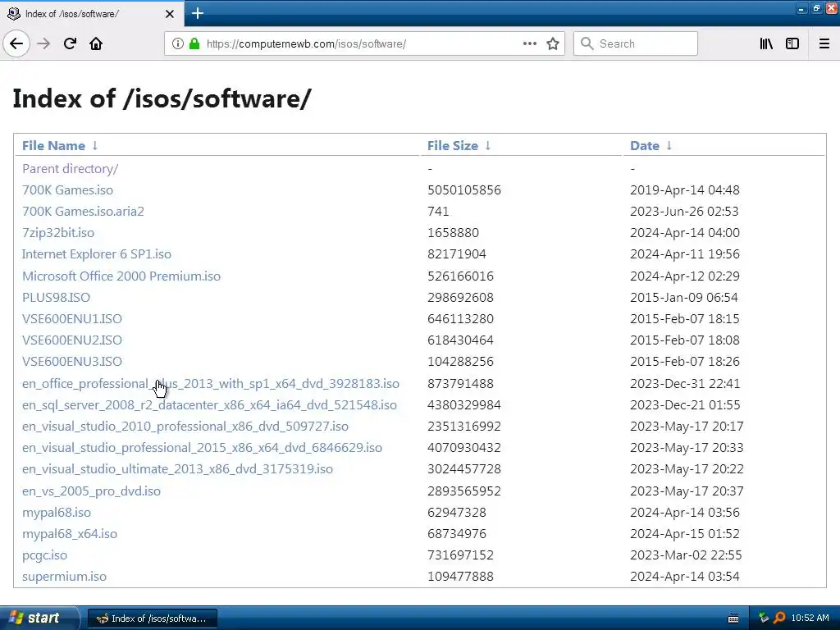
Task: Open the Firefox hamburger menu
Action: 824,43
